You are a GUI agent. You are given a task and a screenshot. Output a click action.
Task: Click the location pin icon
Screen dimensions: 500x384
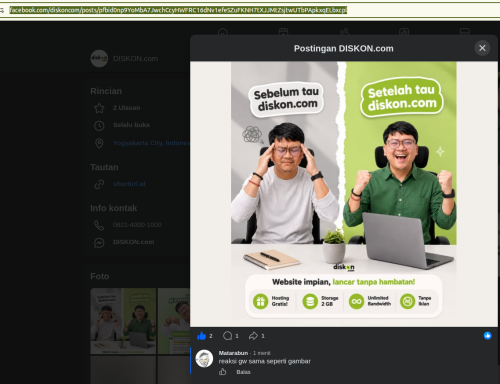(x=99, y=143)
